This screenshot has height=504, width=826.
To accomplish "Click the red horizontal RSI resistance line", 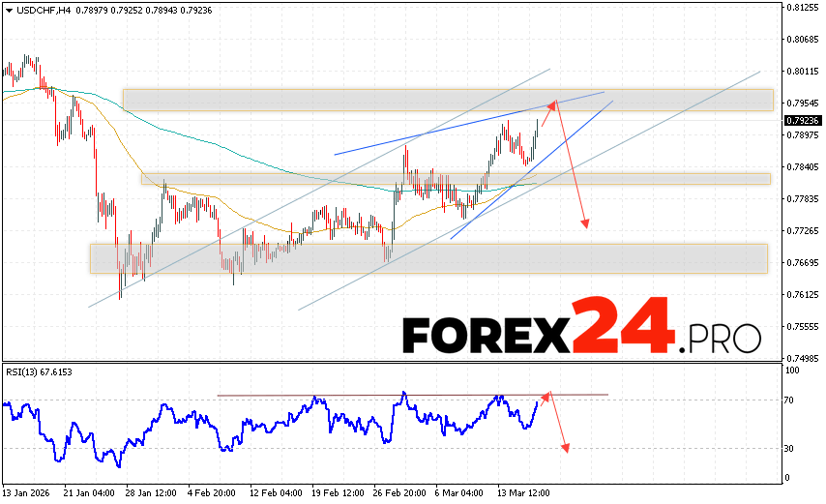I will click(387, 395).
